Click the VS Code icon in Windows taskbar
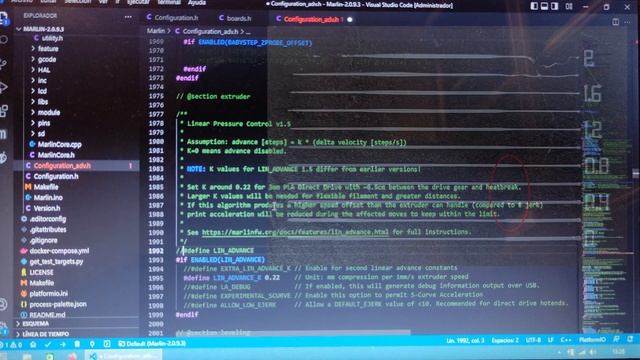 click(x=93, y=356)
